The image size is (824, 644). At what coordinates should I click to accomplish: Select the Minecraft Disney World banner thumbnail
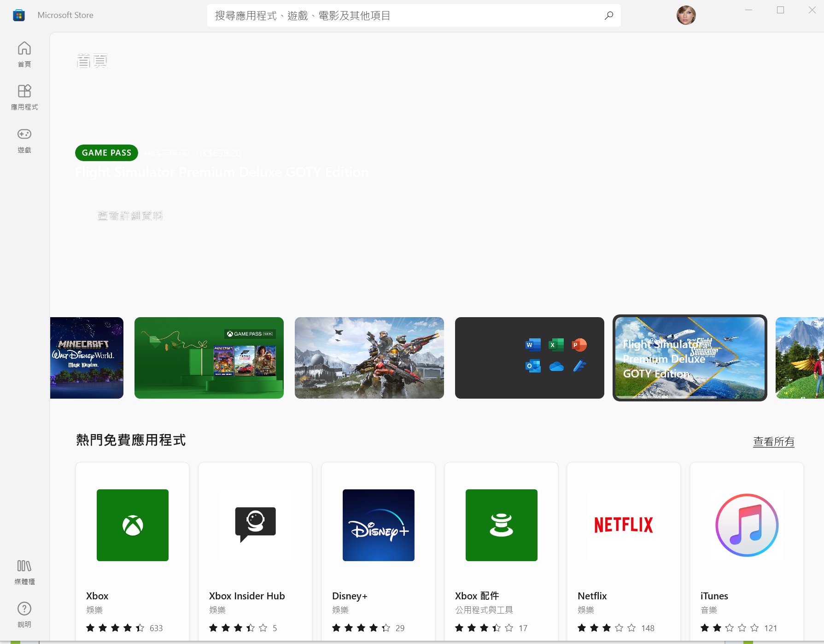pos(87,358)
